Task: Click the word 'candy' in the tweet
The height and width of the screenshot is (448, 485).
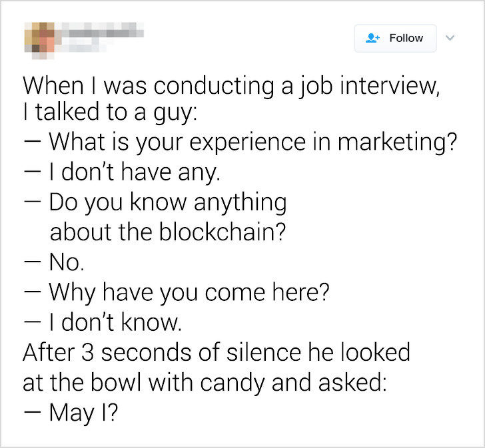Action: [232, 383]
